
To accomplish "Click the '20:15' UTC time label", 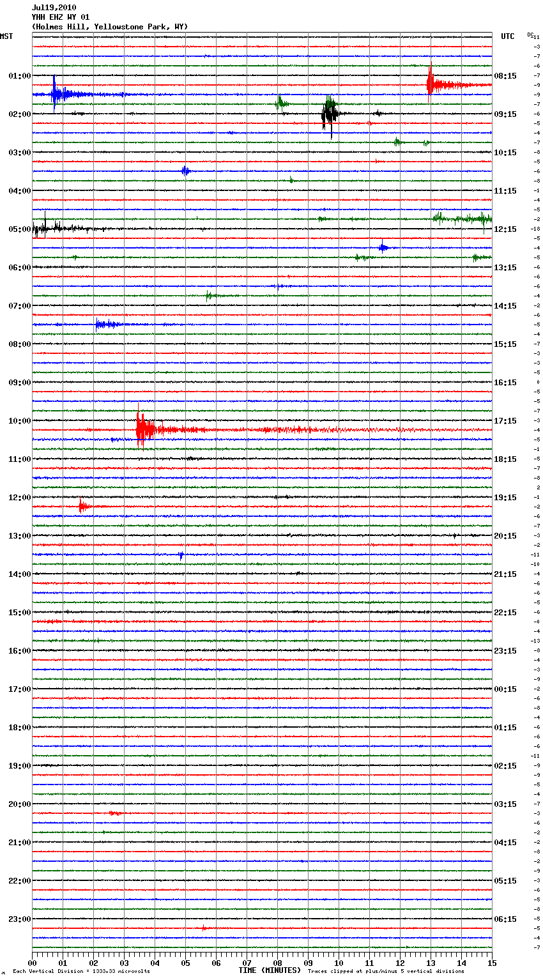I will [x=505, y=536].
